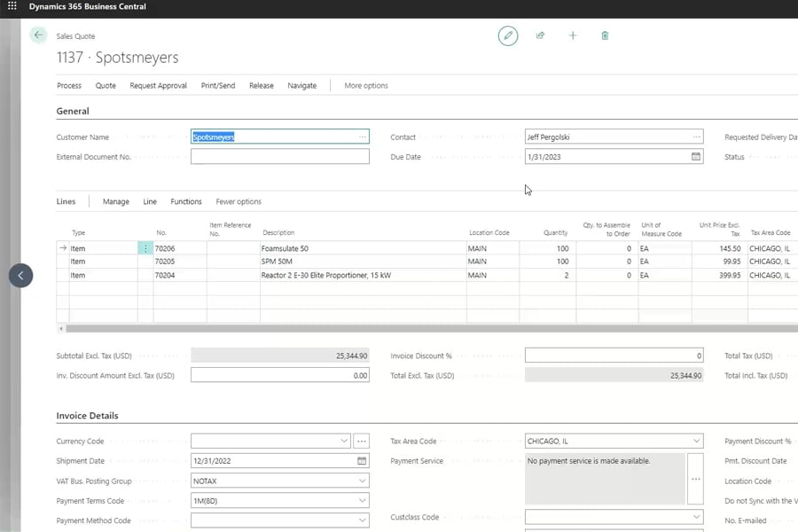Image resolution: width=798 pixels, height=532 pixels.
Task: Open the Navigate menu
Action: pos(301,85)
